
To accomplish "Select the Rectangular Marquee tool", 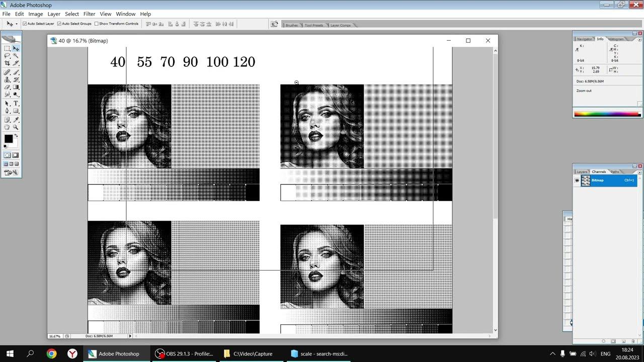I will click(7, 48).
